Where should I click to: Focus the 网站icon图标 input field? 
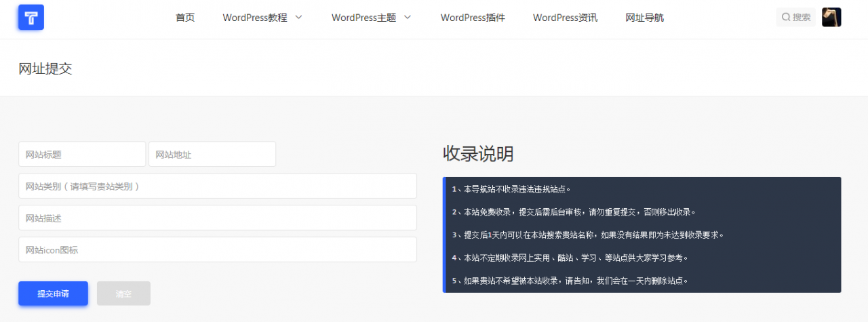click(217, 249)
